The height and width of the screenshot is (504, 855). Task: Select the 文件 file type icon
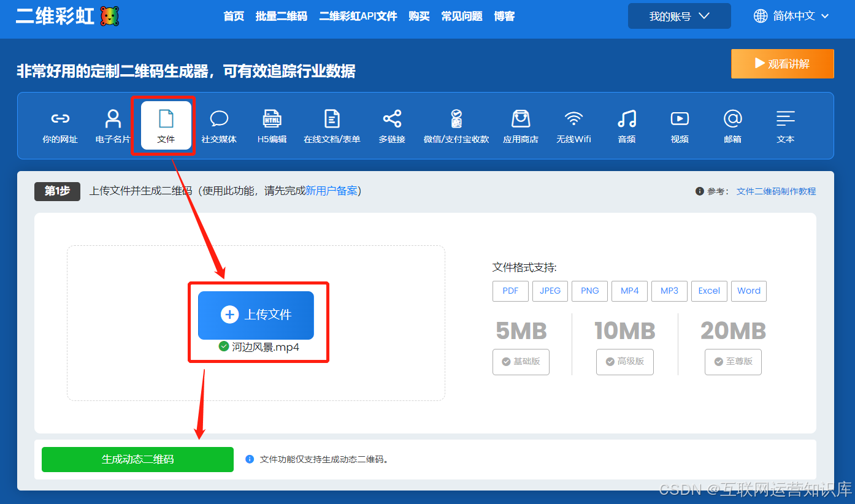(x=166, y=118)
